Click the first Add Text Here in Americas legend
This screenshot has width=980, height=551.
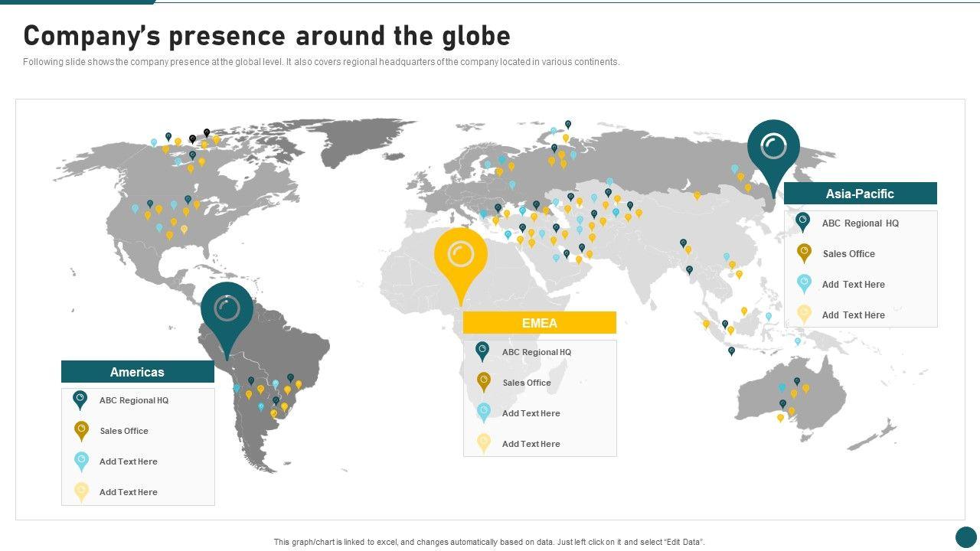[129, 461]
